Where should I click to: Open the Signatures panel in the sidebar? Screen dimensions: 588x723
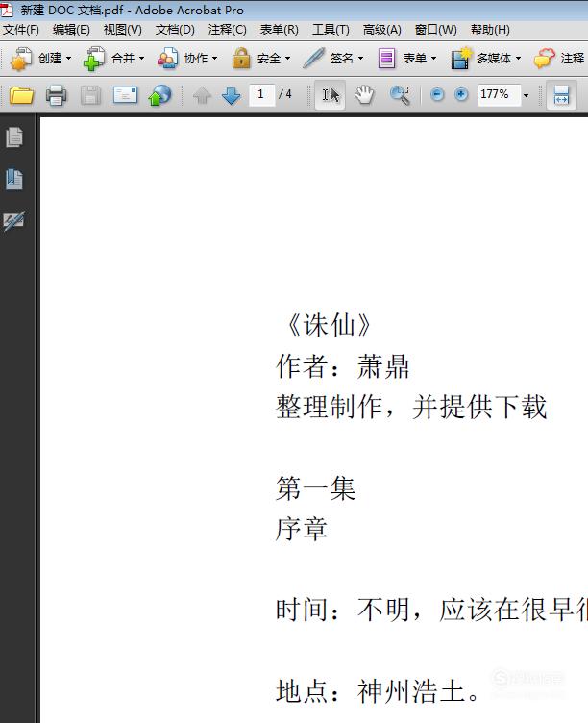tap(14, 221)
